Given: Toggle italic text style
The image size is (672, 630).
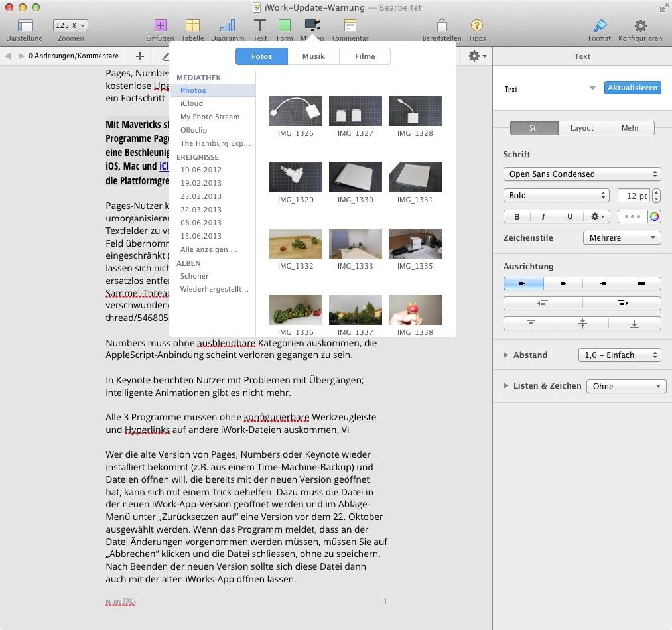Looking at the screenshot, I should point(543,216).
